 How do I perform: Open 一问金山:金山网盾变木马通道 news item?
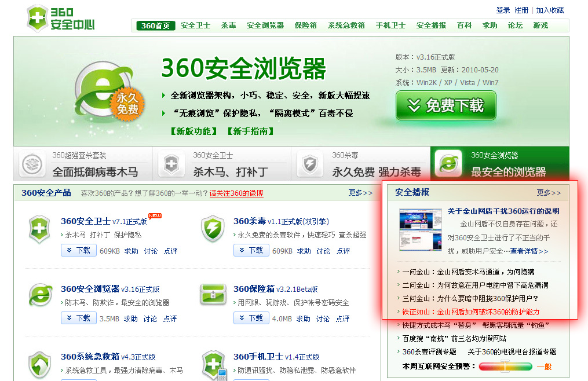coord(469,272)
